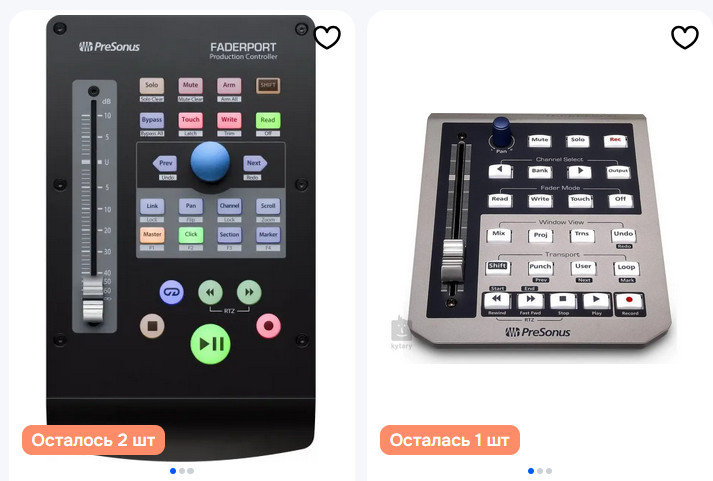Click PreSonus logo on silver controller photo
Image resolution: width=713 pixels, height=481 pixels.
[x=537, y=332]
